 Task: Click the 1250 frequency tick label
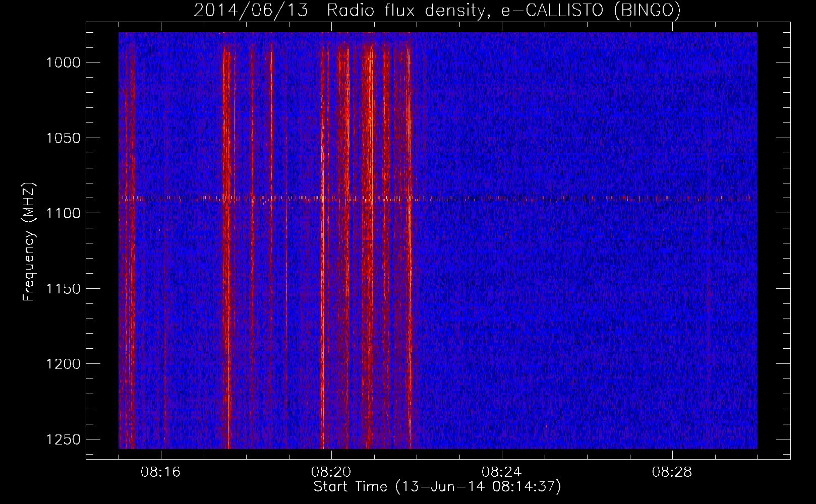click(63, 439)
